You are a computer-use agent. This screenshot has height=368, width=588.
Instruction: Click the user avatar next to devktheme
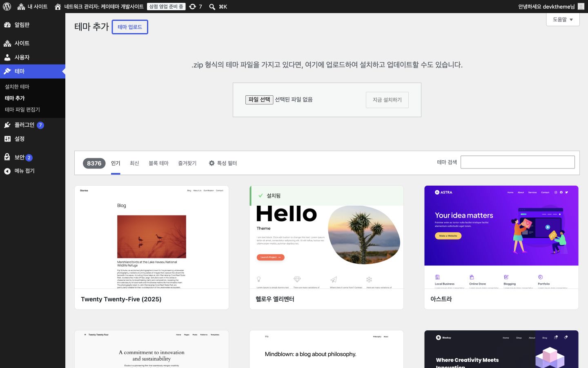click(x=581, y=7)
